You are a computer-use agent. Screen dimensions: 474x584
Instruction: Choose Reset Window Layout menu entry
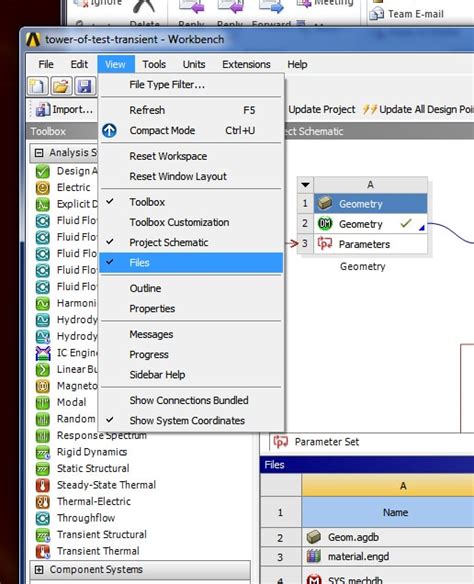[191, 176]
